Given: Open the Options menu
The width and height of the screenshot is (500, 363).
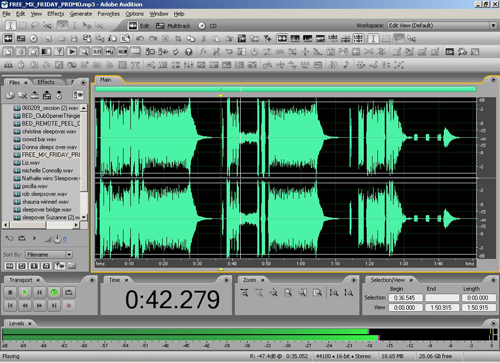Looking at the screenshot, I should click(x=134, y=14).
